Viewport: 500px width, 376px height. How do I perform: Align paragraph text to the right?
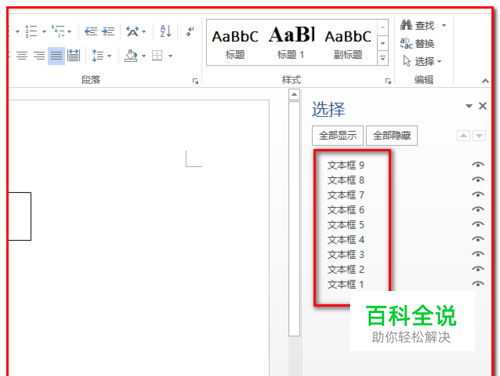[x=39, y=56]
